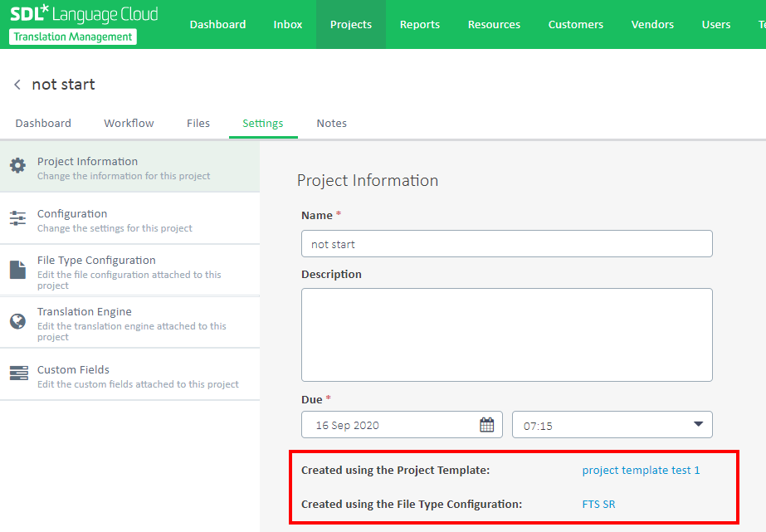Switch to the project Dashboard tab
The width and height of the screenshot is (766, 532).
tap(43, 124)
